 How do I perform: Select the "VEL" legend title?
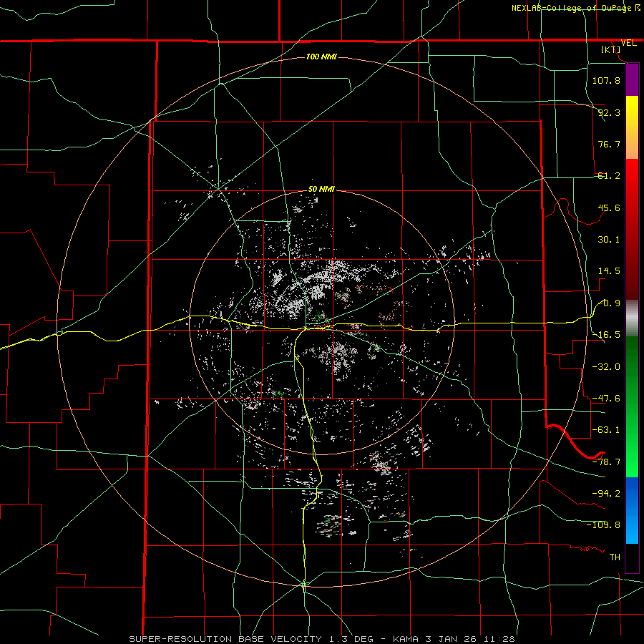coord(629,43)
